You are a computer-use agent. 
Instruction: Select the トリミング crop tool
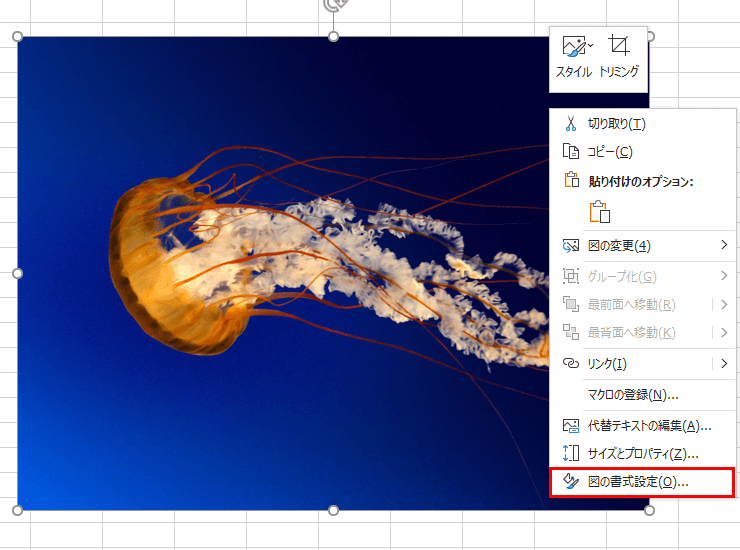click(619, 58)
